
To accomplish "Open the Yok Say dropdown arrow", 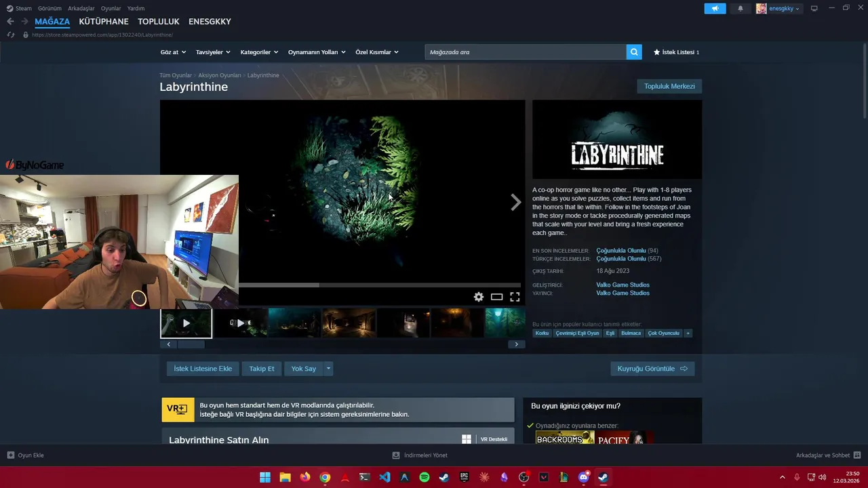I will pyautogui.click(x=328, y=369).
